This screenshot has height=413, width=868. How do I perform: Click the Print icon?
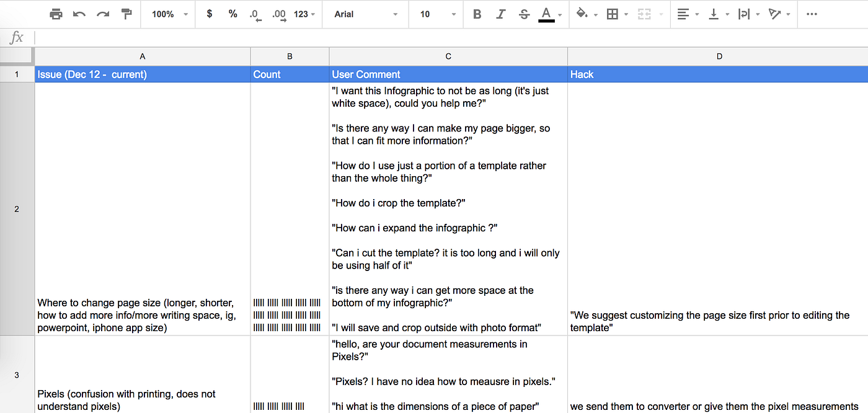[56, 14]
